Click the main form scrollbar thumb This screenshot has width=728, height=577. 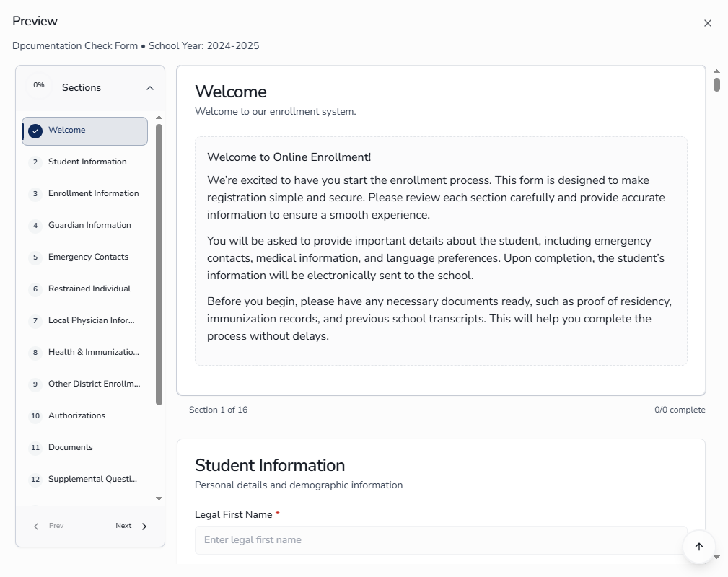coord(717,84)
